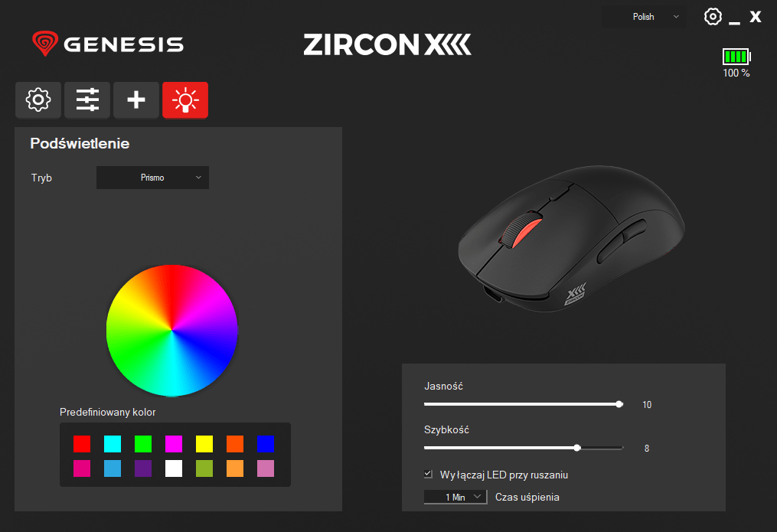Viewport: 777px width, 532px height.
Task: Select the purple predefined color swatch
Action: pyautogui.click(x=143, y=468)
